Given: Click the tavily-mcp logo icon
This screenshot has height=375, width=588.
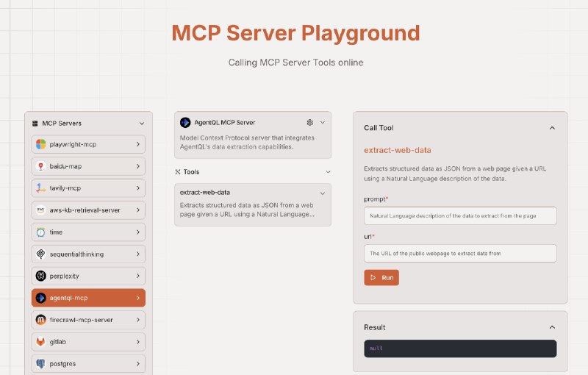Looking at the screenshot, I should (40, 188).
